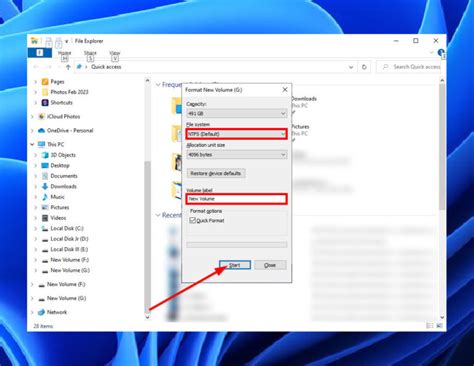Refresh the Quick access view
474x366 pixels.
tap(364, 67)
